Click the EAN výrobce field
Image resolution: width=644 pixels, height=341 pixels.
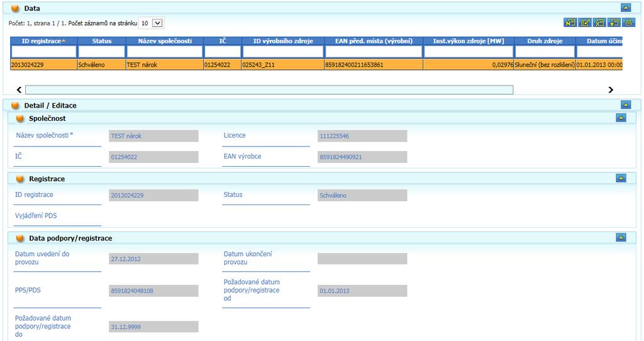362,157
